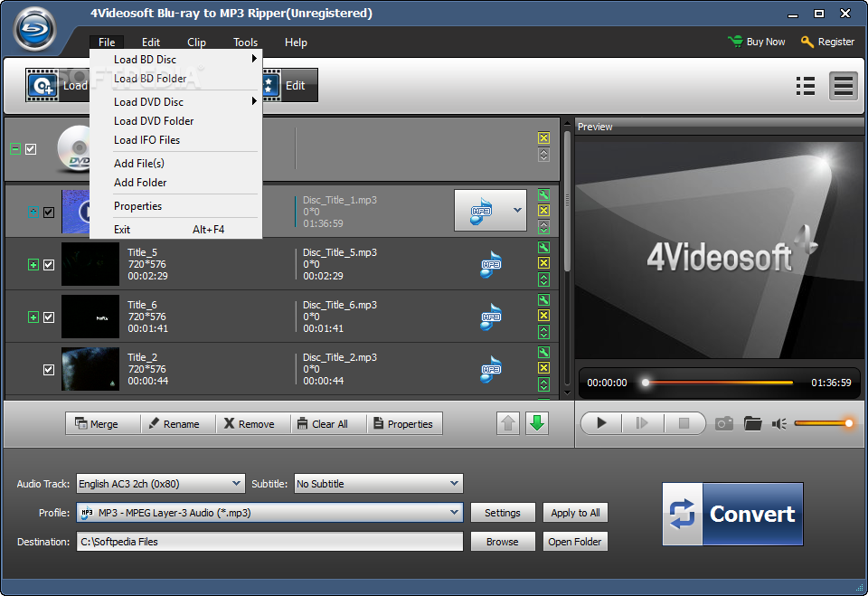Stop the preview playback
This screenshot has height=596, width=868.
pyautogui.click(x=684, y=424)
